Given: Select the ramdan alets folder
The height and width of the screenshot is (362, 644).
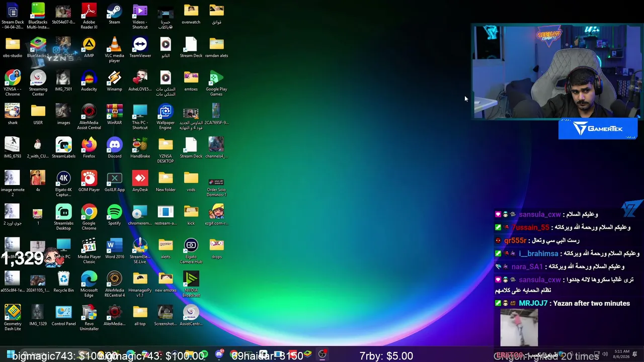Looking at the screenshot, I should click(x=216, y=47).
